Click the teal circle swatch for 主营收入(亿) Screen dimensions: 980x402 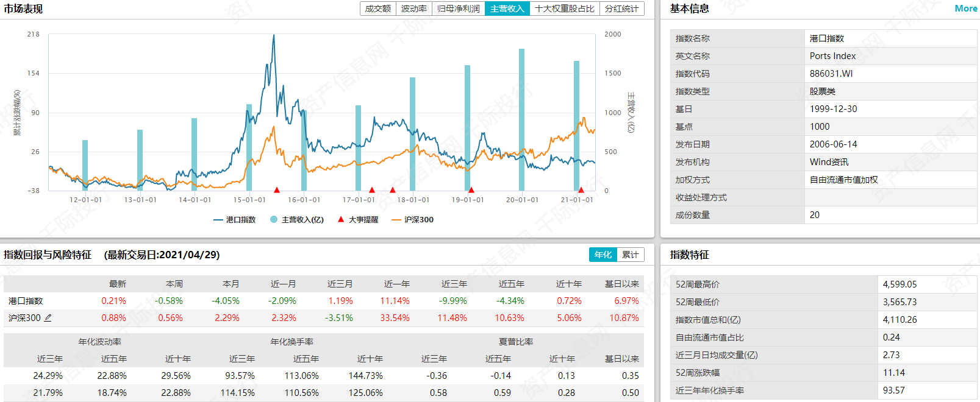[x=274, y=219]
